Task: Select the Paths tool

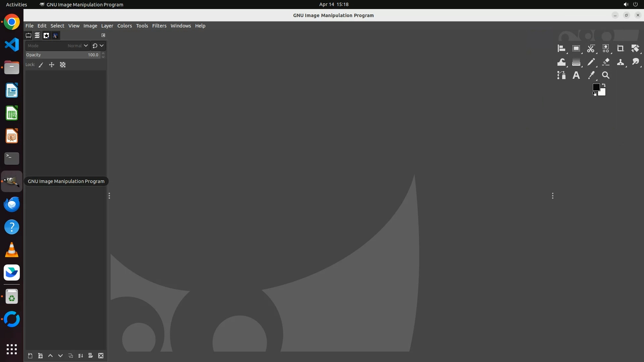Action: tap(561, 75)
